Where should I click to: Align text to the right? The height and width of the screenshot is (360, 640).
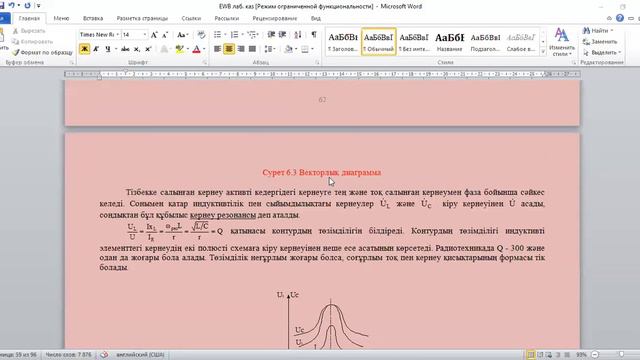[241, 49]
